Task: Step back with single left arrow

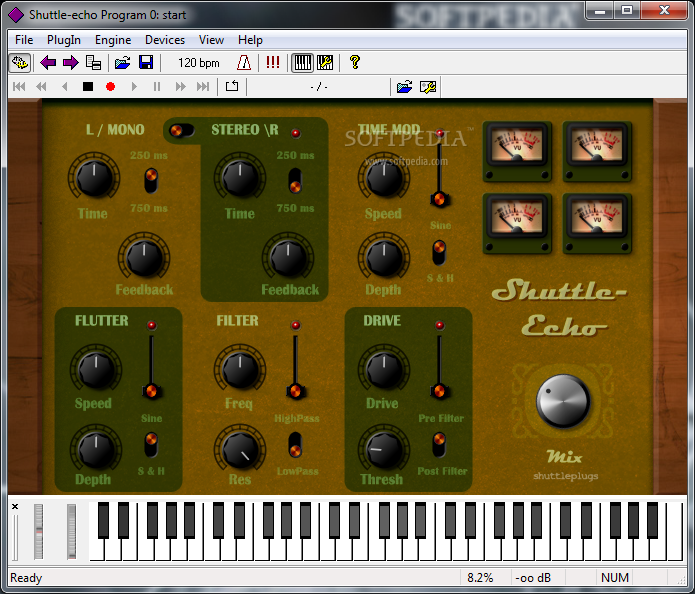Action: click(x=65, y=86)
